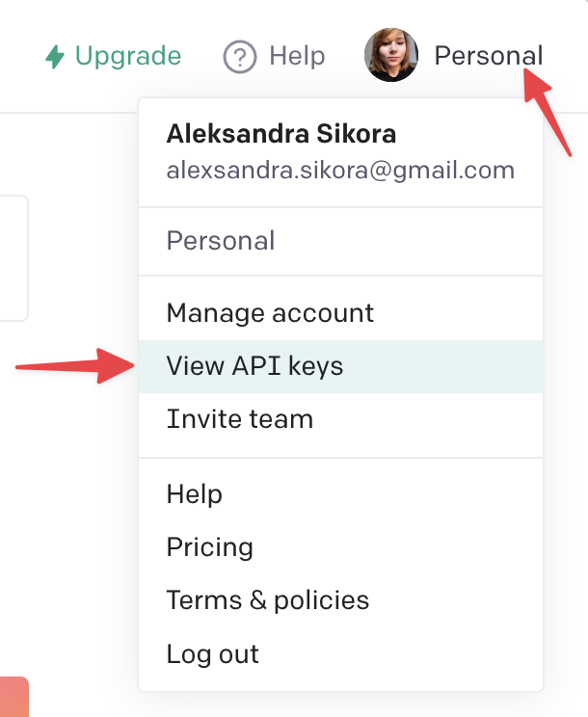Viewport: 588px width, 717px height.
Task: Click the green lightning bolt Upgrade icon
Action: 55,57
